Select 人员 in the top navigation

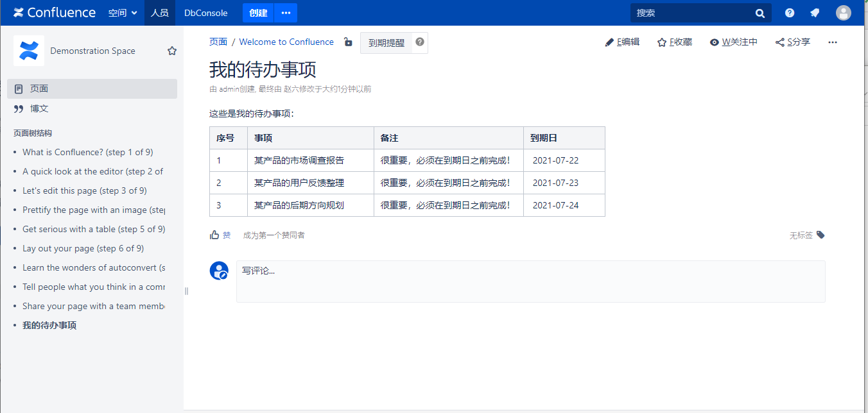pyautogui.click(x=160, y=13)
